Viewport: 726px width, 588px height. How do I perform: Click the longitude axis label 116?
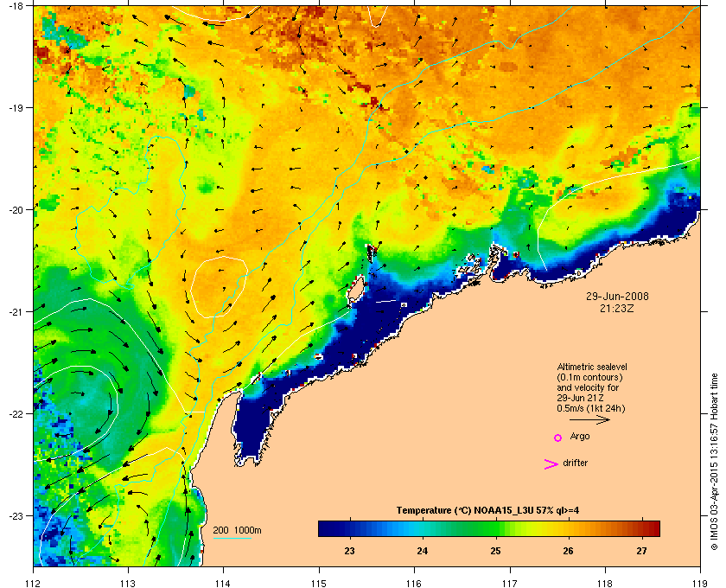point(414,584)
